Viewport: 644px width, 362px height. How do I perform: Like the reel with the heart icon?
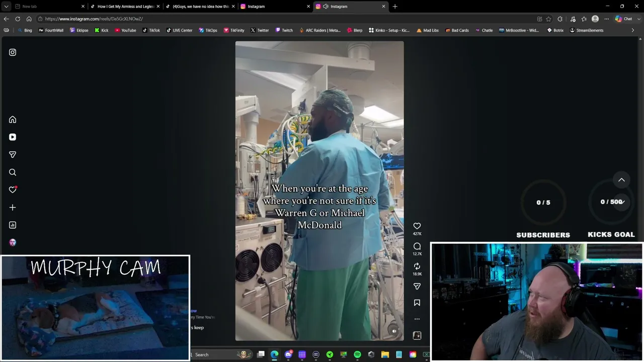tap(417, 226)
